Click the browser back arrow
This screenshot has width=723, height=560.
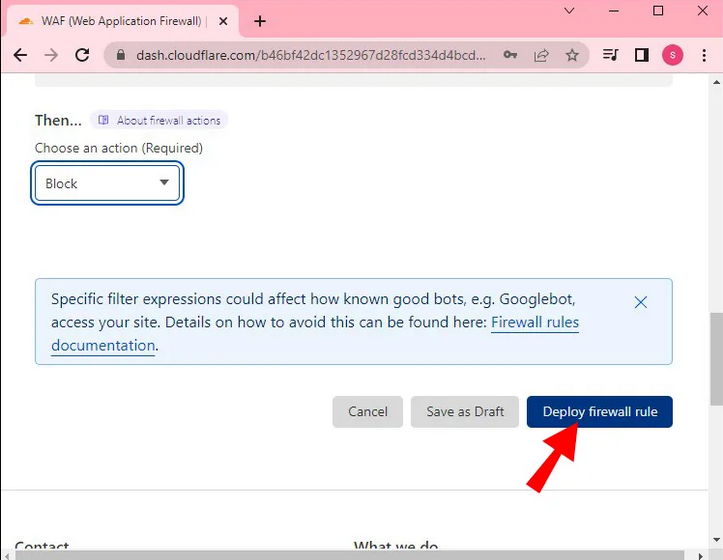tap(20, 56)
